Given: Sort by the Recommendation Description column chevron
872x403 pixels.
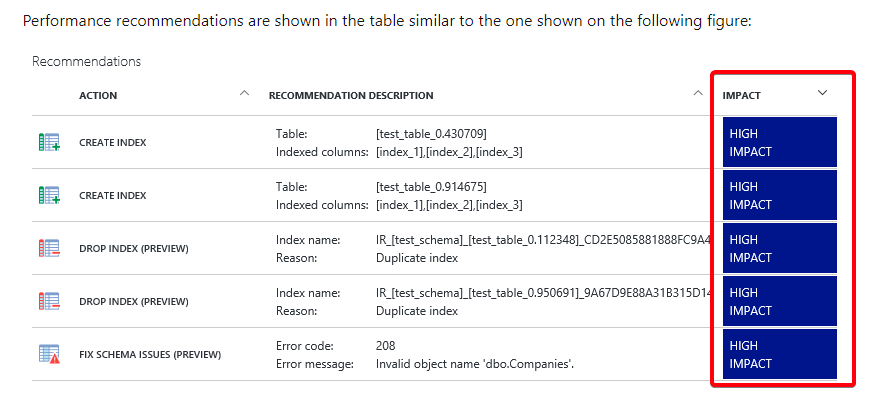Looking at the screenshot, I should click(697, 93).
